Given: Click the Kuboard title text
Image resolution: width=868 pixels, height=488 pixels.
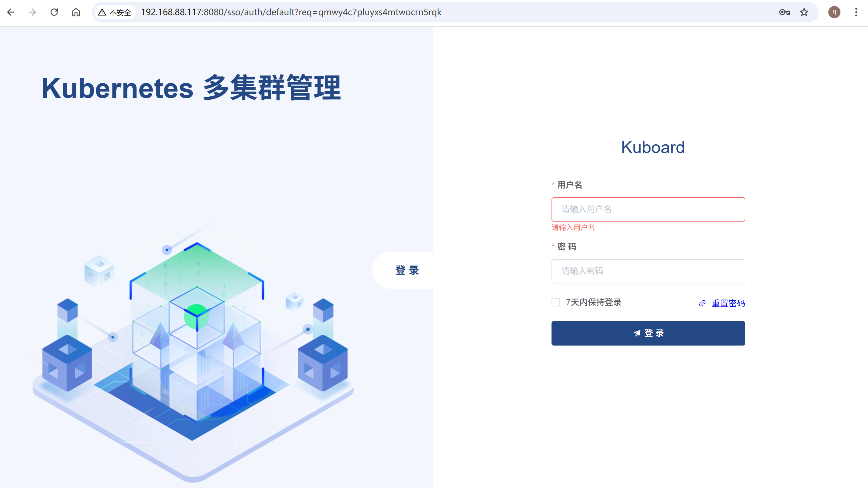Looking at the screenshot, I should coord(653,147).
